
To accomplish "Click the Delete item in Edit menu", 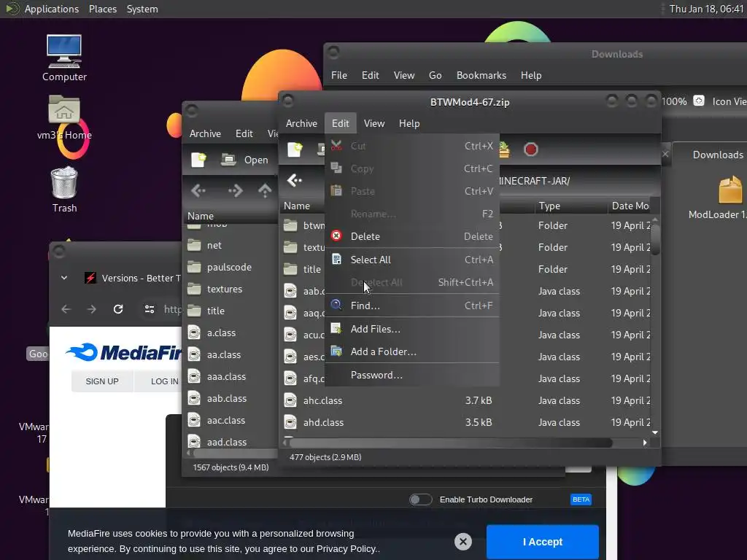I will (x=412, y=237).
